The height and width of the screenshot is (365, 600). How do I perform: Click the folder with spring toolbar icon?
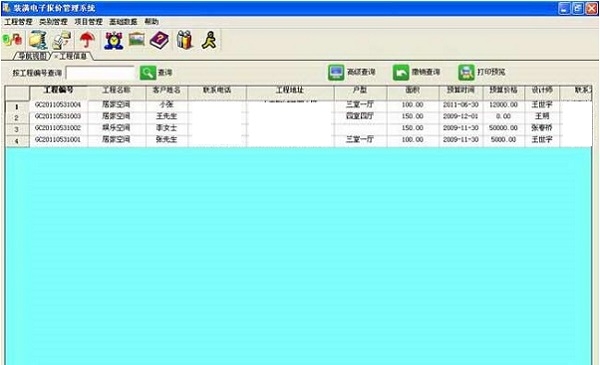click(38, 40)
